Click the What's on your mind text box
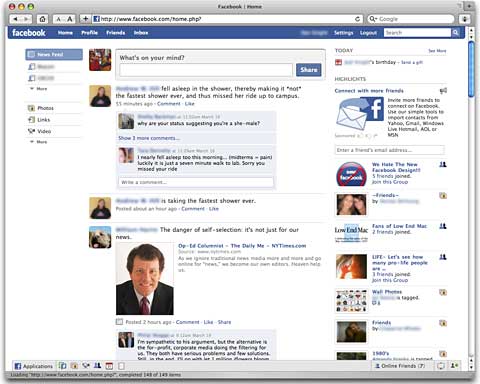480x384 pixels. (x=206, y=70)
